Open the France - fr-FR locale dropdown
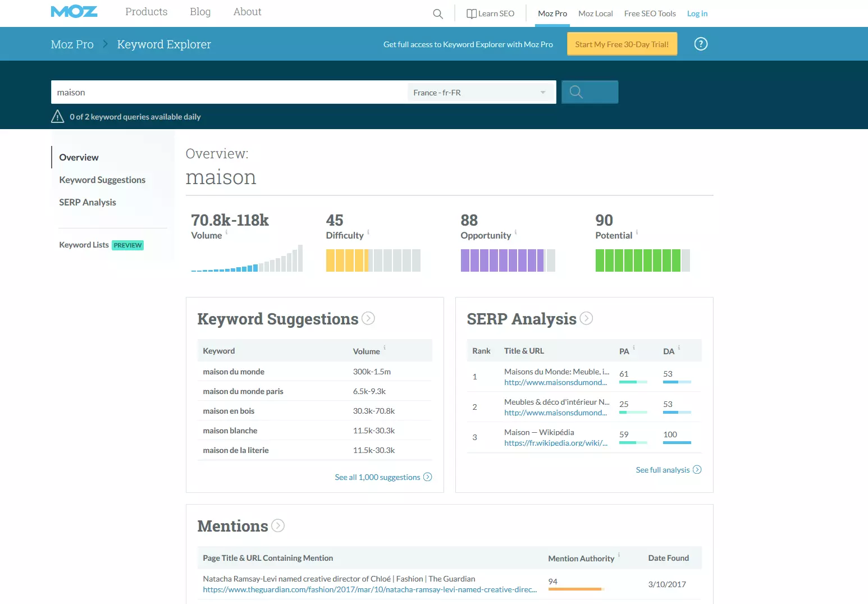 click(x=480, y=93)
